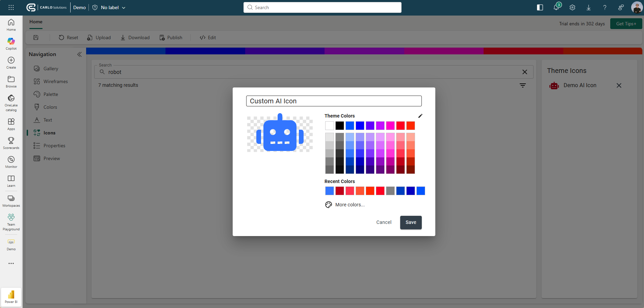This screenshot has width=644, height=308.
Task: Open OneLake catalog from sidebar
Action: 11,101
